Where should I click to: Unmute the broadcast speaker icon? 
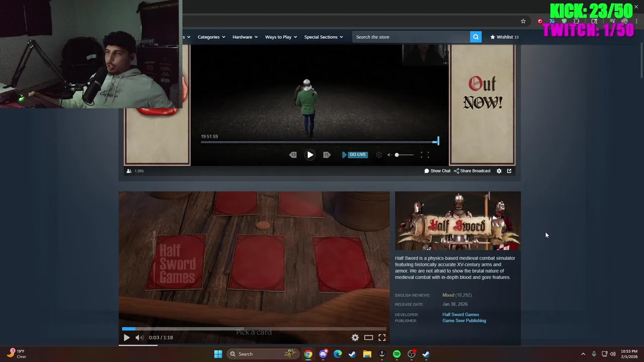pos(389,155)
